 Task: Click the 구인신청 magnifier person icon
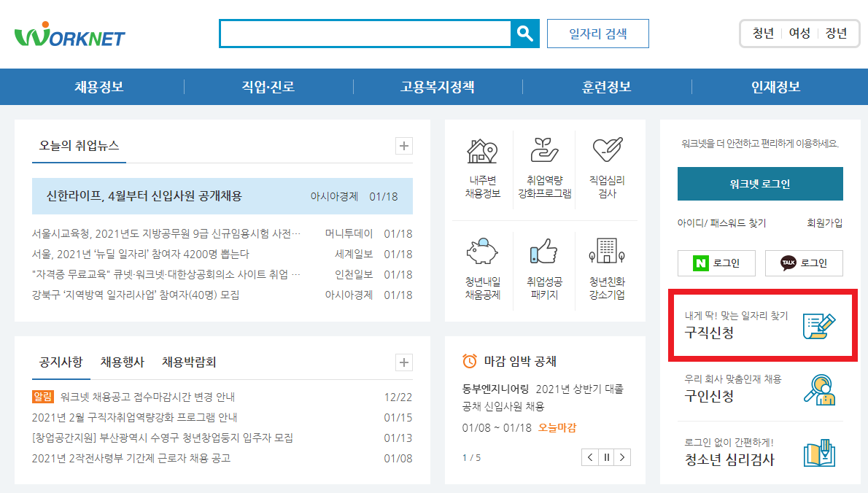tap(819, 389)
